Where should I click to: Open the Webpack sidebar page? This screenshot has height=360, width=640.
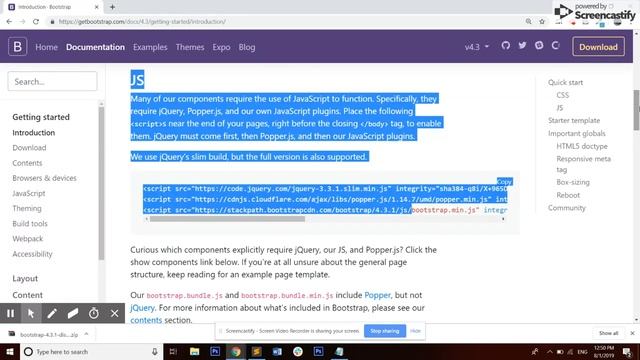pos(27,239)
